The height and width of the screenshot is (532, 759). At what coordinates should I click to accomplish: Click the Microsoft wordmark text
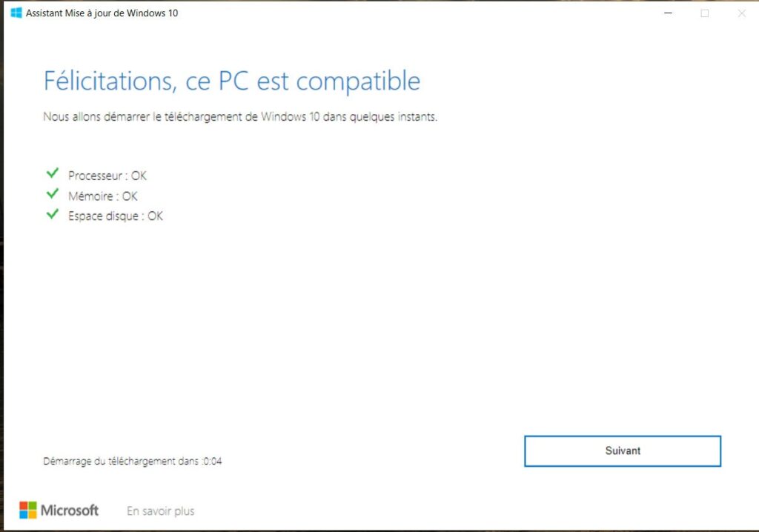(x=69, y=511)
